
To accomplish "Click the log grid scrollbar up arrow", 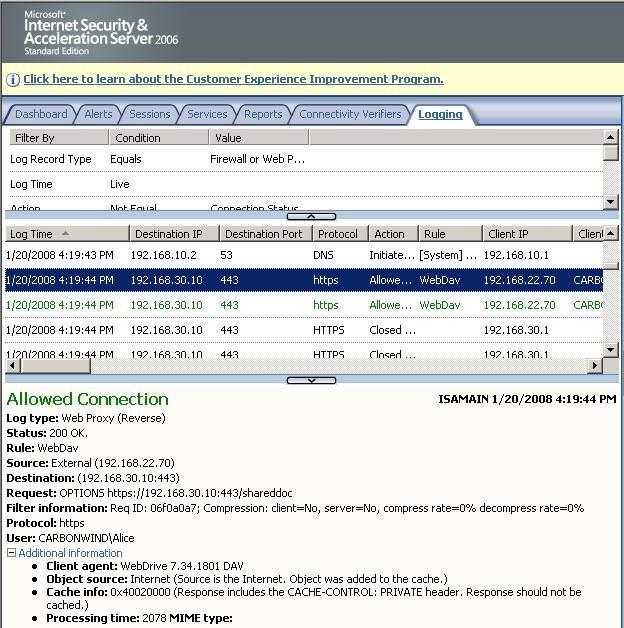I will pyautogui.click(x=610, y=233).
